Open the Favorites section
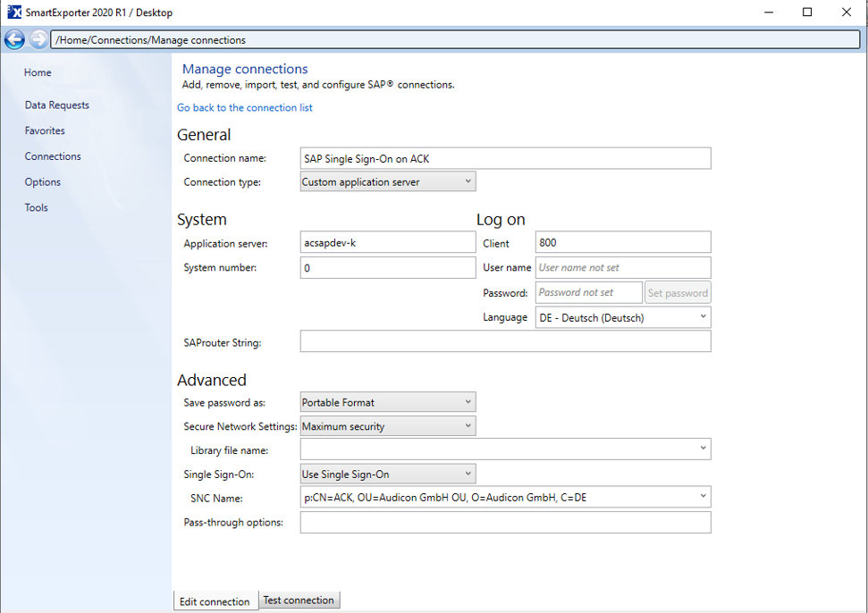 click(x=44, y=130)
